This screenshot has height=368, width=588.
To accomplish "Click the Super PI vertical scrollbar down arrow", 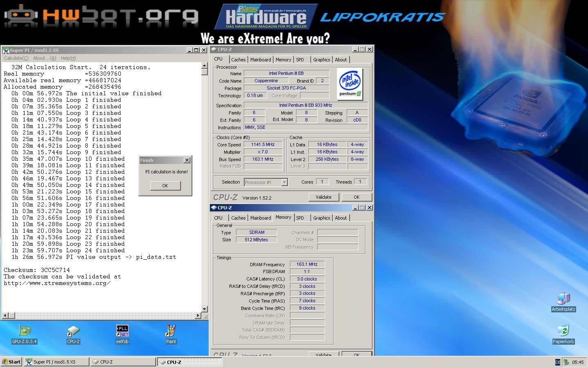I will [x=205, y=309].
